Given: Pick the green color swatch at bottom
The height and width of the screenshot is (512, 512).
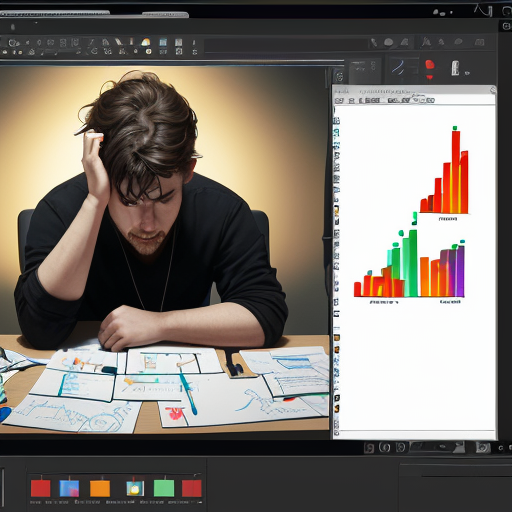Looking at the screenshot, I should pos(164,488).
